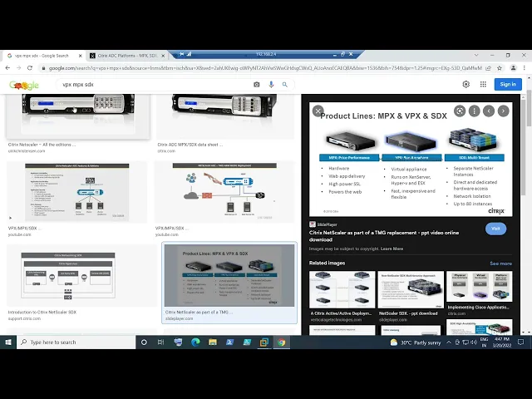Open the Chrome tab search dropdown

pos(476,55)
